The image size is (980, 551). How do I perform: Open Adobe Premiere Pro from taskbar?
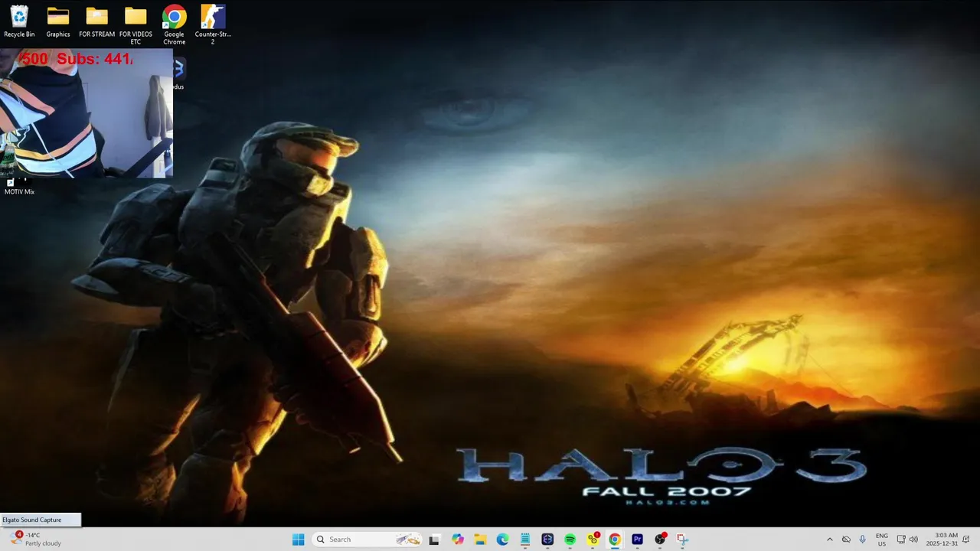637,540
